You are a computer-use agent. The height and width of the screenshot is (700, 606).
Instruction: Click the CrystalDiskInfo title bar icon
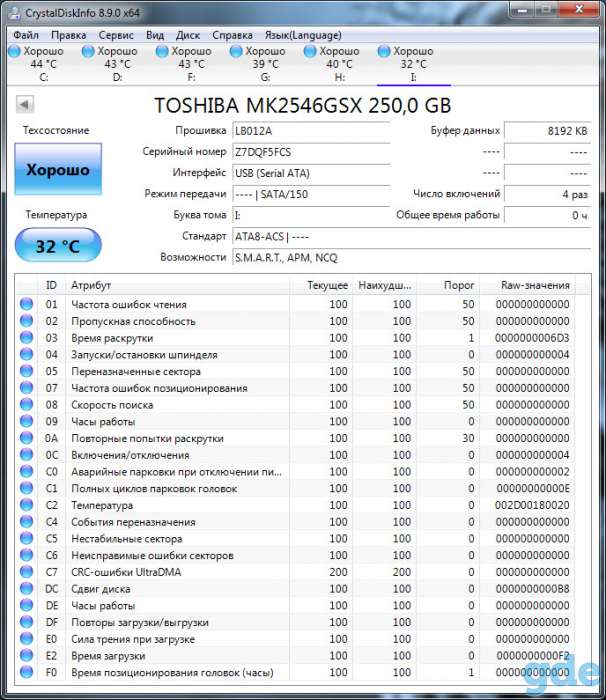click(x=14, y=12)
